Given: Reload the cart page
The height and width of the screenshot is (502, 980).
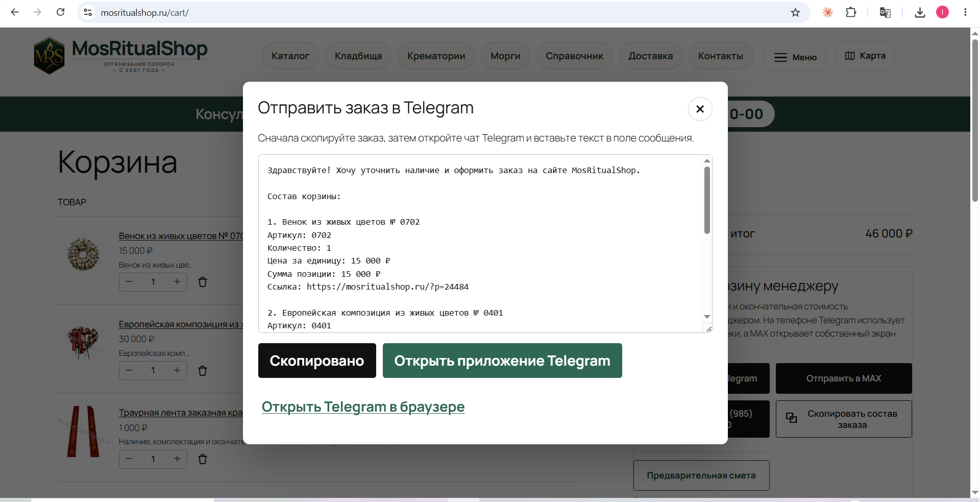Looking at the screenshot, I should (60, 12).
